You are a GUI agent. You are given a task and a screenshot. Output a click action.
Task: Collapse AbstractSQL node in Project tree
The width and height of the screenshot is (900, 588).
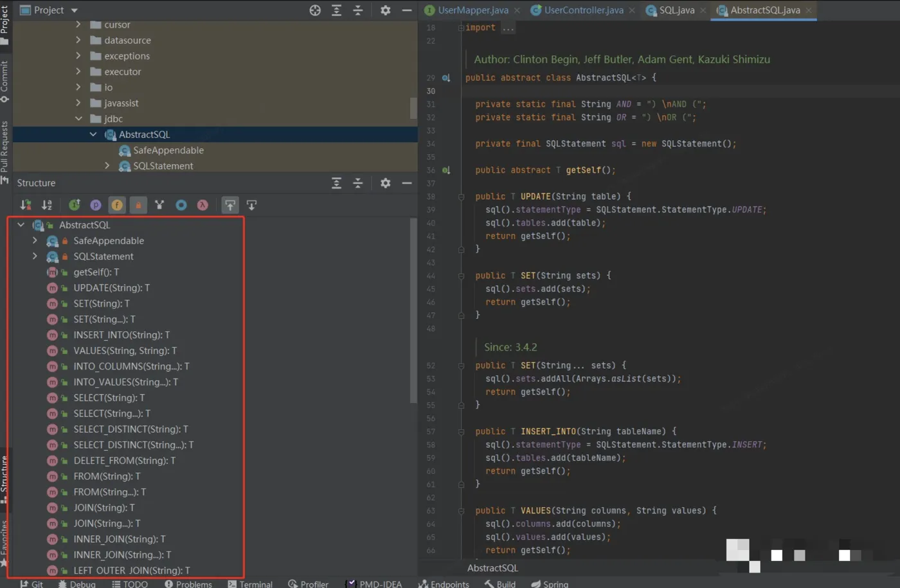[x=93, y=134]
